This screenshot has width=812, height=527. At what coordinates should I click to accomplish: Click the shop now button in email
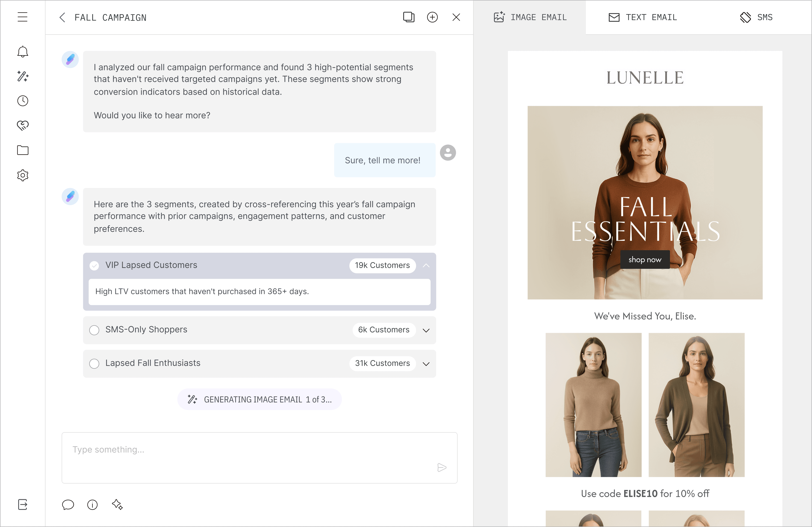point(644,259)
